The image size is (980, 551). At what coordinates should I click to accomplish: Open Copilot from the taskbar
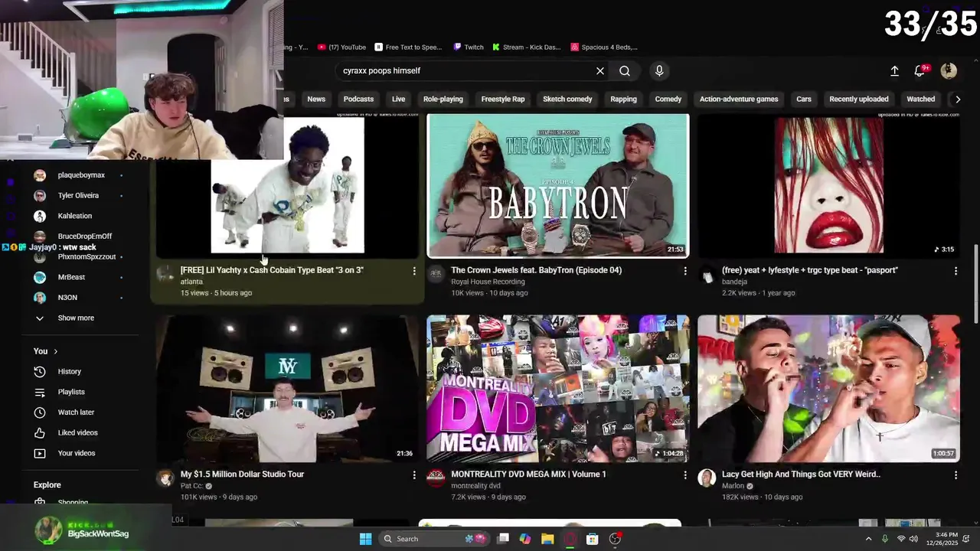pyautogui.click(x=525, y=539)
